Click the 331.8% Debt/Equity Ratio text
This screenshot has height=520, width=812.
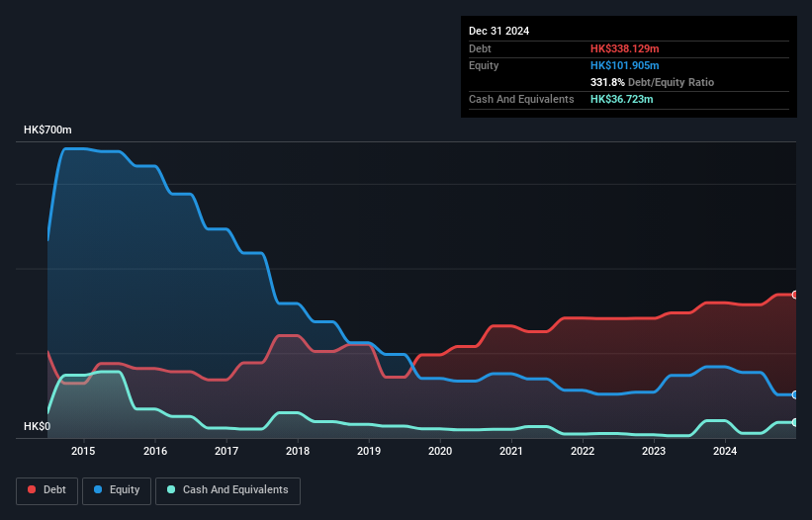click(x=652, y=82)
